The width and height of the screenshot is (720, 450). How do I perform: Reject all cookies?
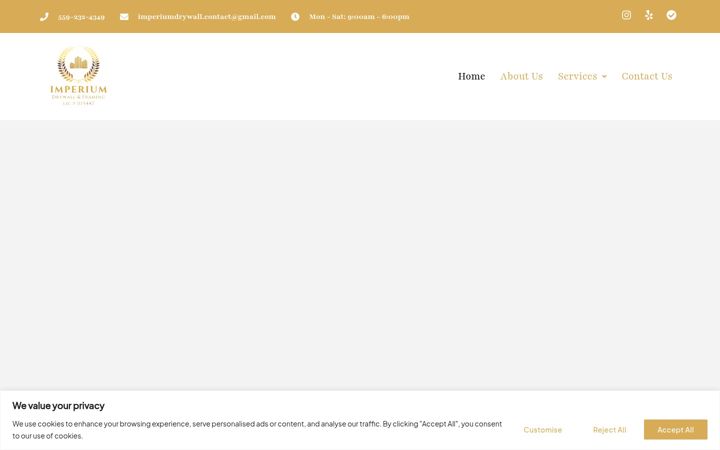click(609, 430)
